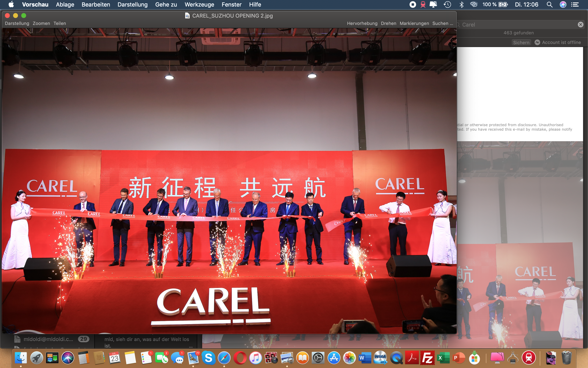Open Calculator from the Dock
This screenshot has width=588, height=368.
click(x=83, y=358)
